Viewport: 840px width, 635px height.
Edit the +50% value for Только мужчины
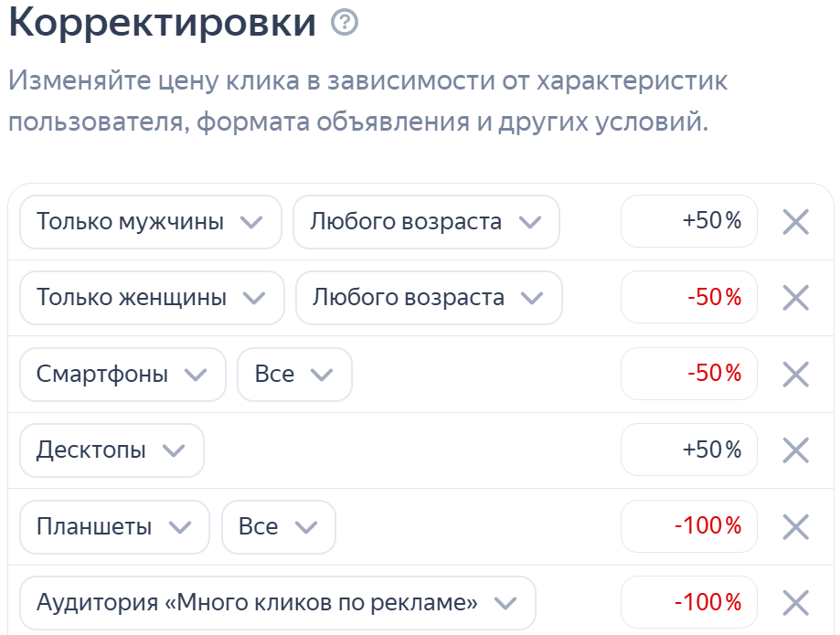click(x=688, y=221)
